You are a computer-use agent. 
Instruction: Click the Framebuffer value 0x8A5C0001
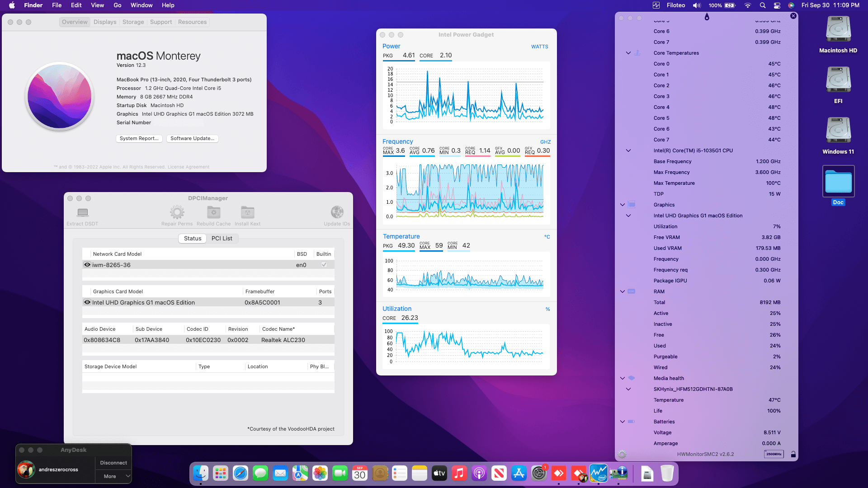point(262,302)
